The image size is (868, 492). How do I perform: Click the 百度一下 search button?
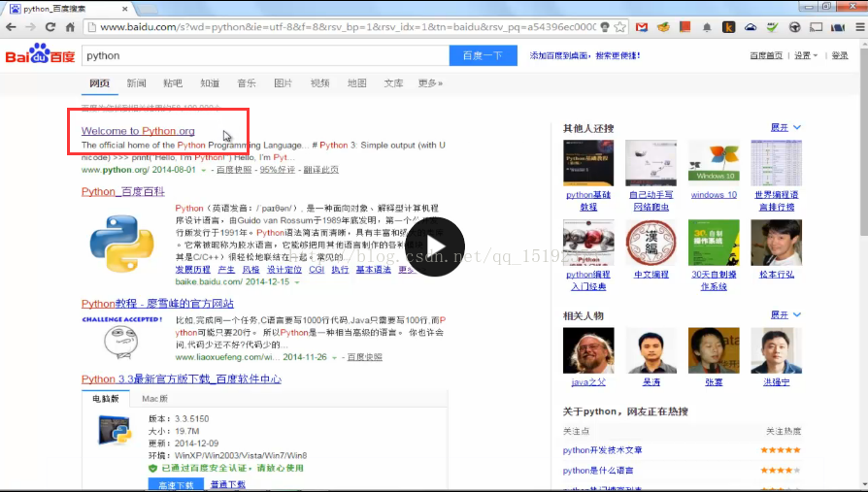(x=484, y=55)
